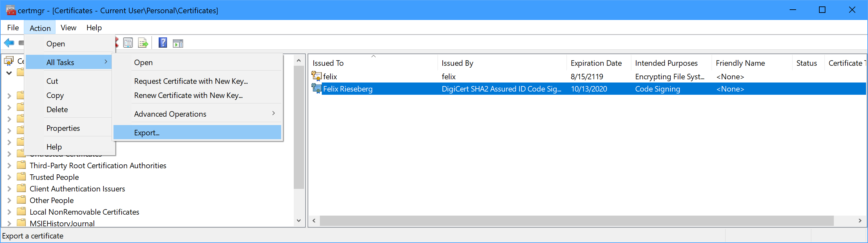Choose Properties from the Action menu
Viewport: 868px width, 243px height.
click(x=69, y=128)
